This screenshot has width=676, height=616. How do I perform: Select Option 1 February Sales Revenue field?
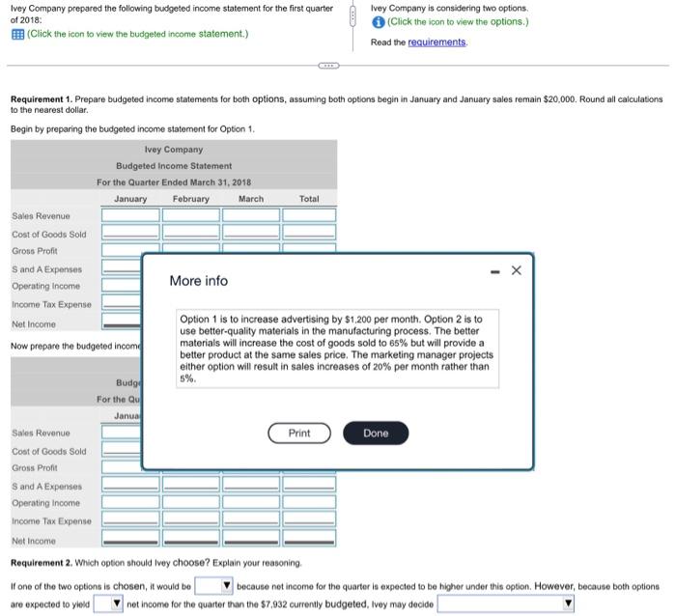pyautogui.click(x=191, y=214)
